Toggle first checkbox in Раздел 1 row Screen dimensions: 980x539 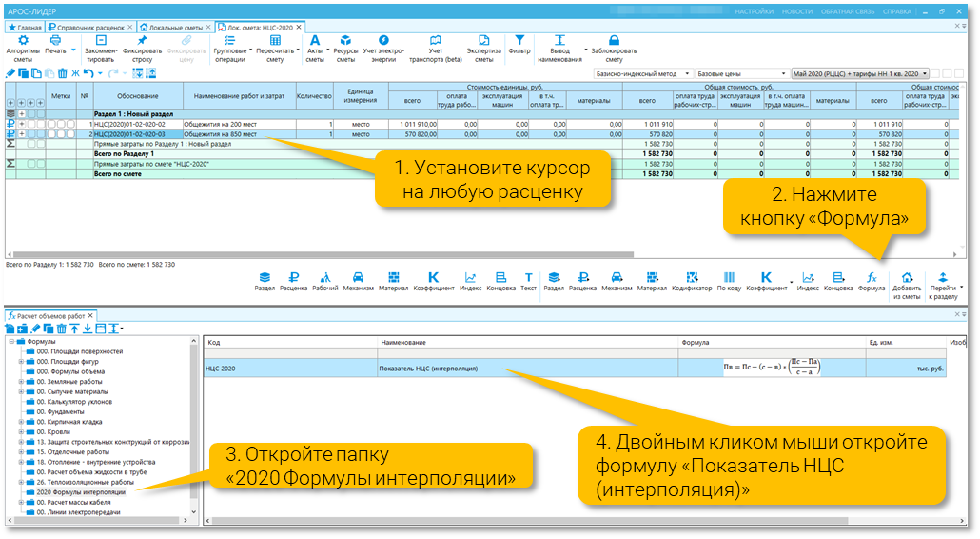coord(31,114)
